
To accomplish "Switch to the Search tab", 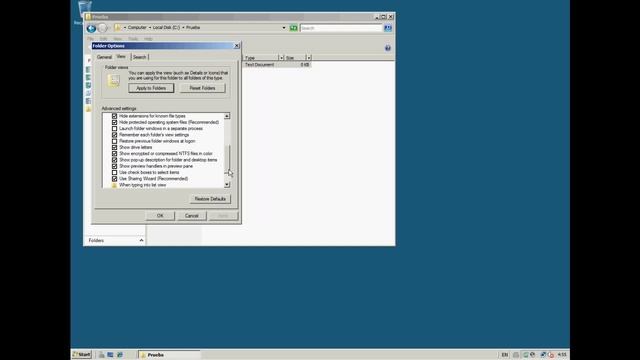I will coord(140,57).
